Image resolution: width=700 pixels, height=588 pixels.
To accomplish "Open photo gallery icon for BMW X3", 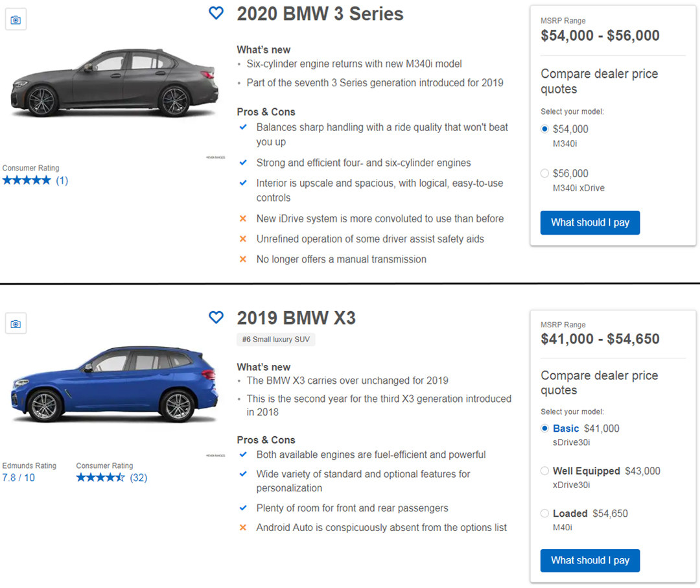I will tap(16, 323).
